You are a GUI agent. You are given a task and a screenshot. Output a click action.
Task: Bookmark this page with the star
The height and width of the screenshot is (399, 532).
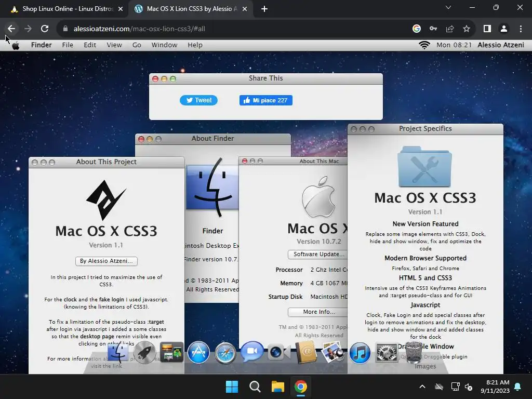(467, 29)
